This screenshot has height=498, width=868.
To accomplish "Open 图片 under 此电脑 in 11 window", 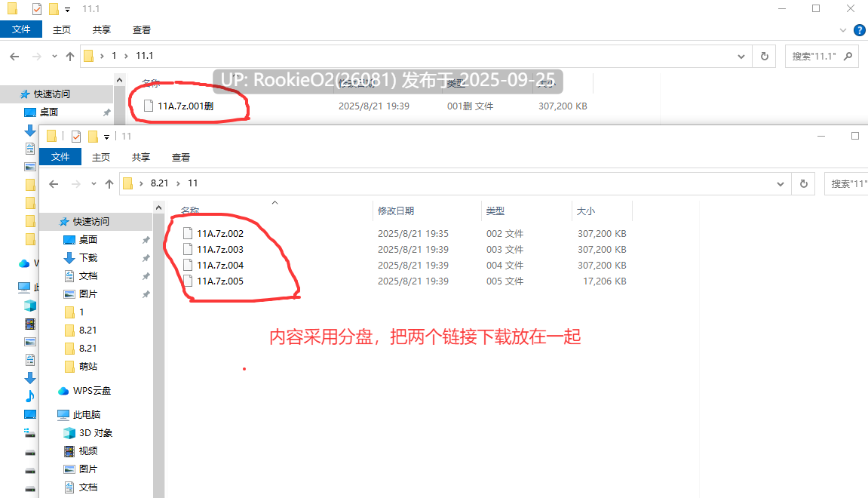I will (x=88, y=469).
